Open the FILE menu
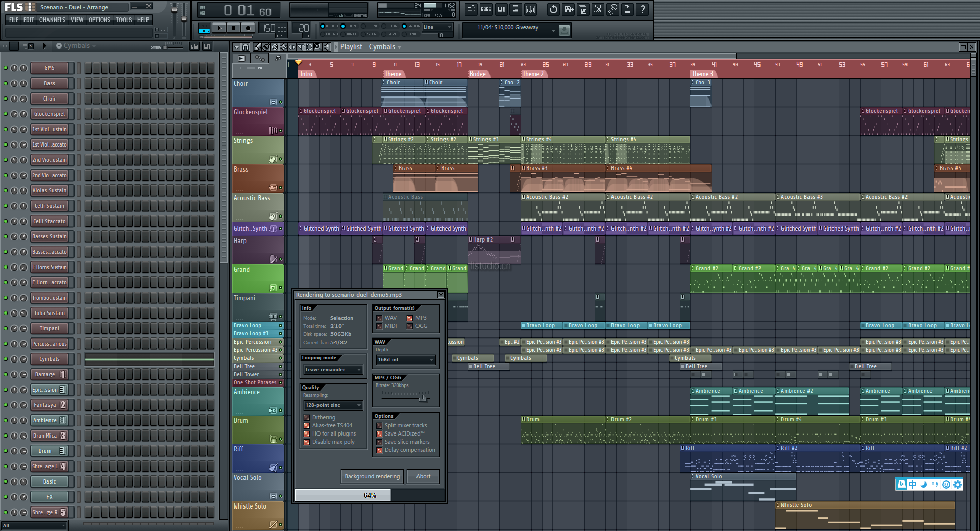Screen dimensions: 980x531 tap(14, 20)
